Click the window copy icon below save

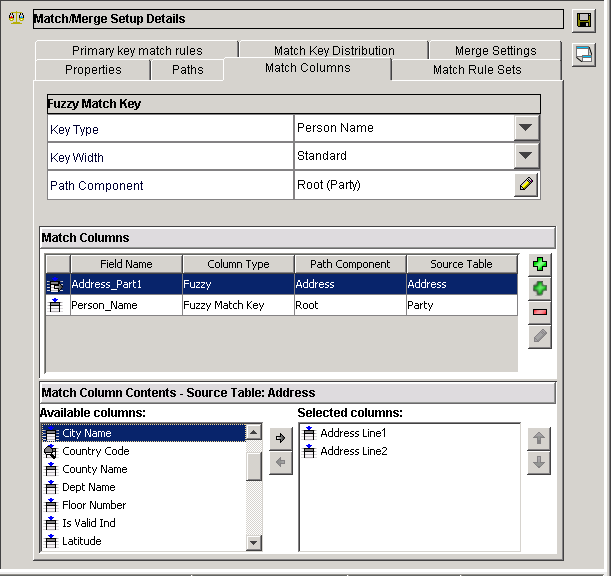(x=584, y=56)
